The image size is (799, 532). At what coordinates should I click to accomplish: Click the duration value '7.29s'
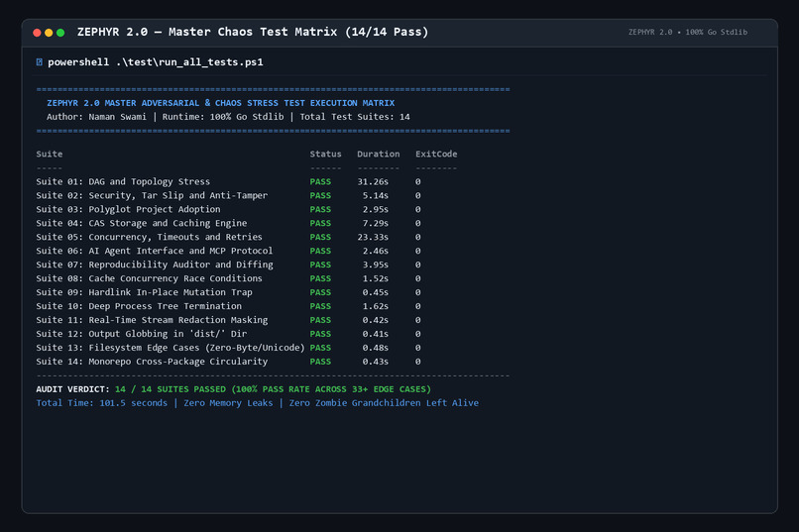(x=376, y=223)
